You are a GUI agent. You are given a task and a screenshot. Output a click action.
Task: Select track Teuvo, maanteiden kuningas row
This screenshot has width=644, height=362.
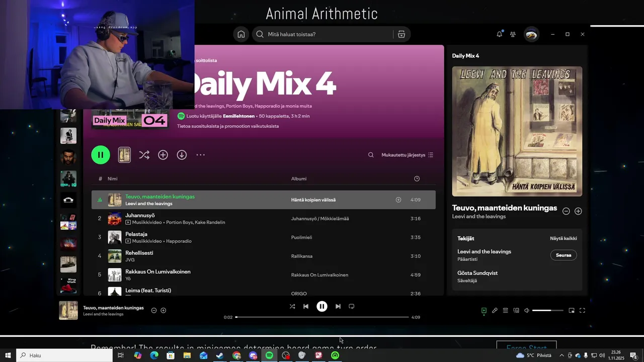[x=264, y=200]
